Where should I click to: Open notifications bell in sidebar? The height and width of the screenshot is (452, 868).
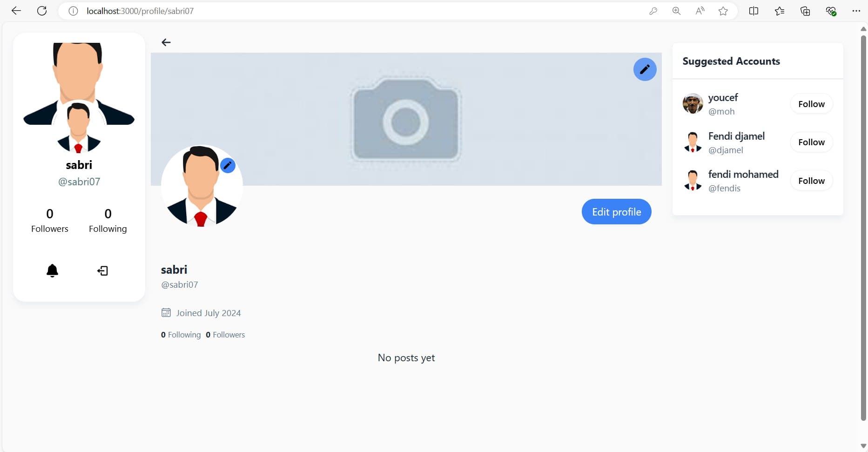[53, 270]
